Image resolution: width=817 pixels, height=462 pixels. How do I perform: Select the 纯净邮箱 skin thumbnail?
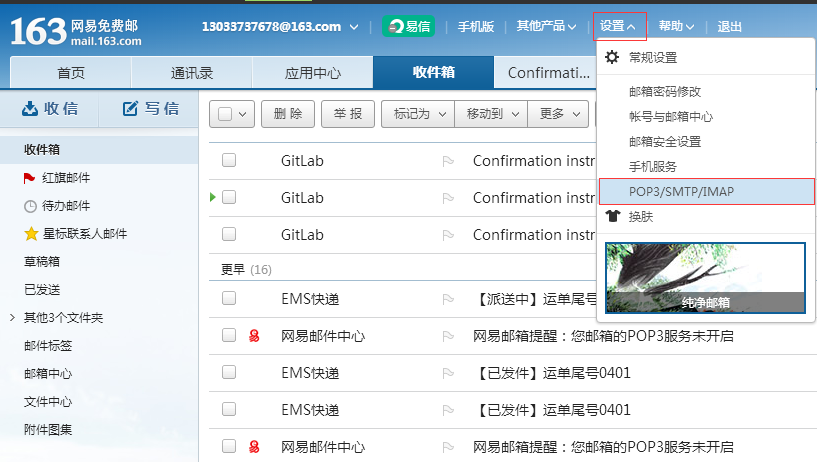point(705,278)
